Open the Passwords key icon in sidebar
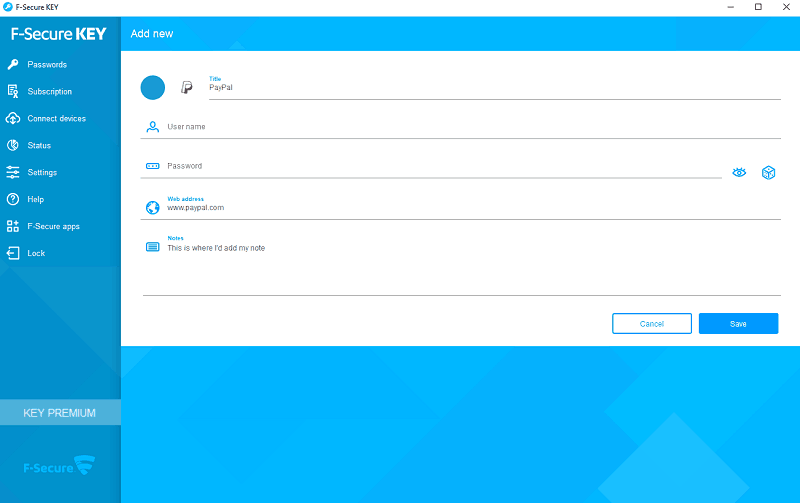Screen dimensions: 800x503 (13, 64)
